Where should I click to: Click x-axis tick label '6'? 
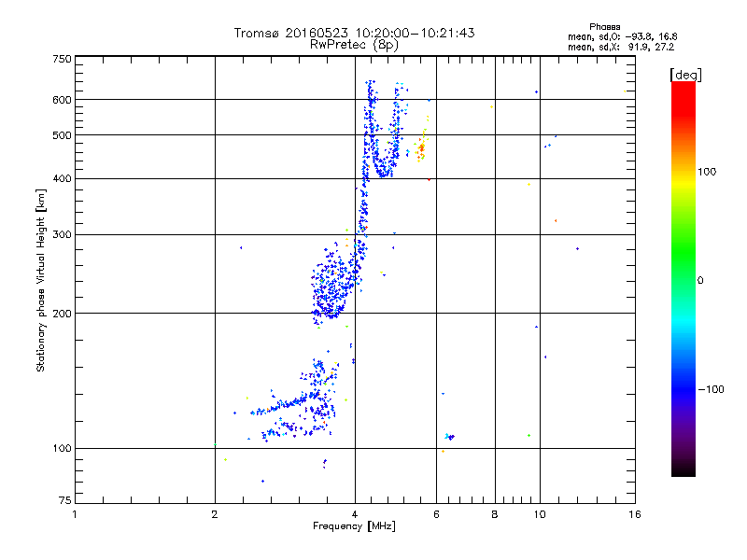pyautogui.click(x=436, y=514)
